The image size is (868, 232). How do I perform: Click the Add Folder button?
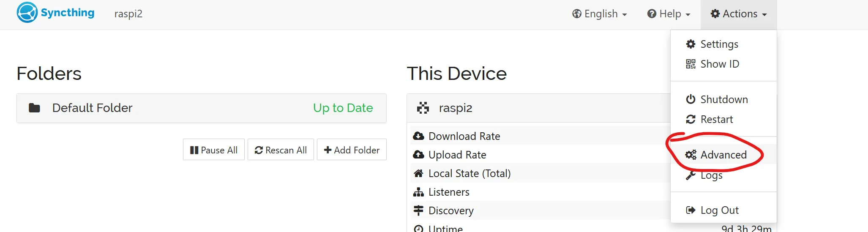point(352,150)
